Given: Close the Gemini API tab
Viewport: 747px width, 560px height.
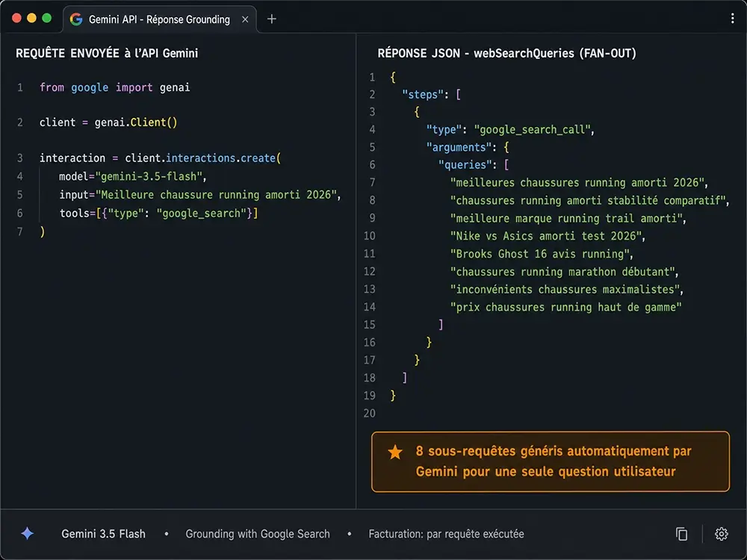Looking at the screenshot, I should (x=245, y=19).
